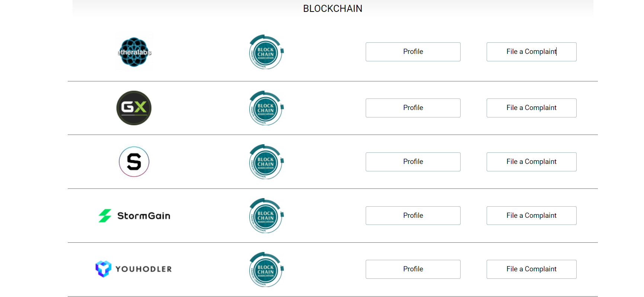644x297 pixels.
Task: Click the YouHodler logo
Action: click(x=134, y=269)
